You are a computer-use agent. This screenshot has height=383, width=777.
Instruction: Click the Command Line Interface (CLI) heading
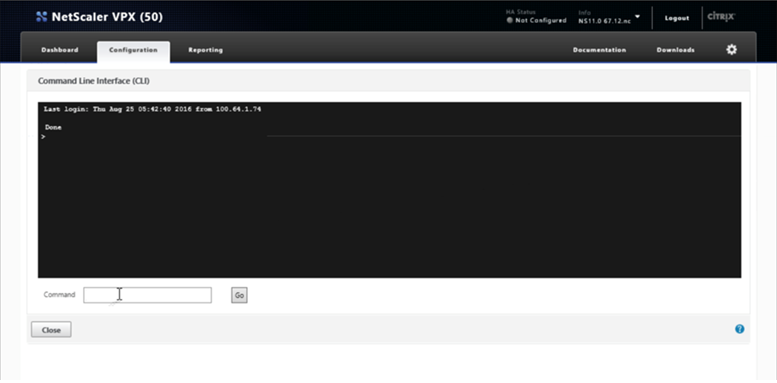click(x=94, y=81)
